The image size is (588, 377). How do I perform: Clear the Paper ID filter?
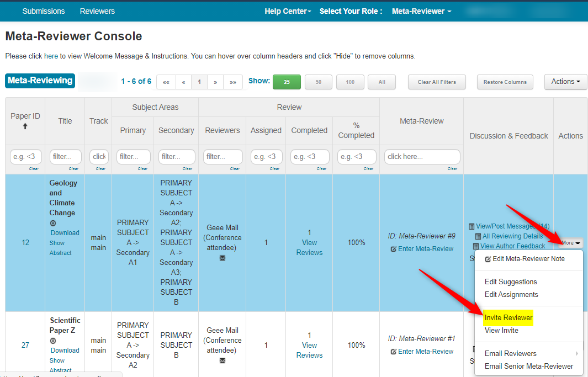pos(34,169)
